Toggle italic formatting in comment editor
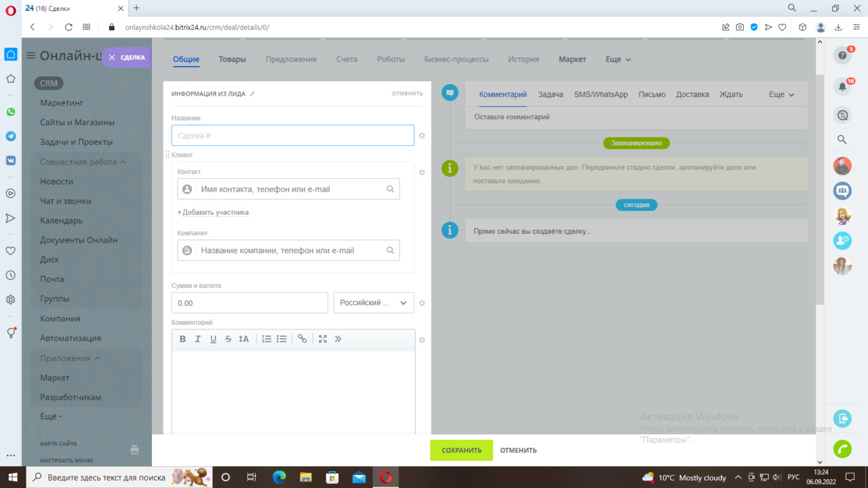 coord(198,339)
